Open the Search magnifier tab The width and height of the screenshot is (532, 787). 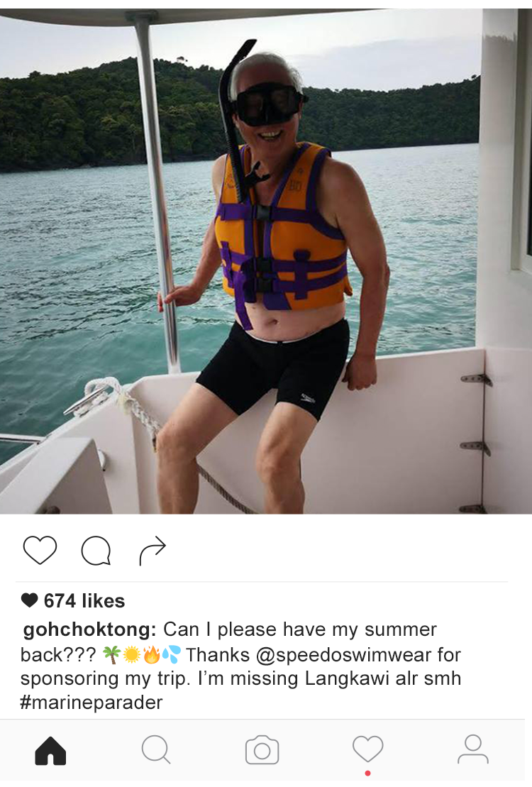point(155,749)
